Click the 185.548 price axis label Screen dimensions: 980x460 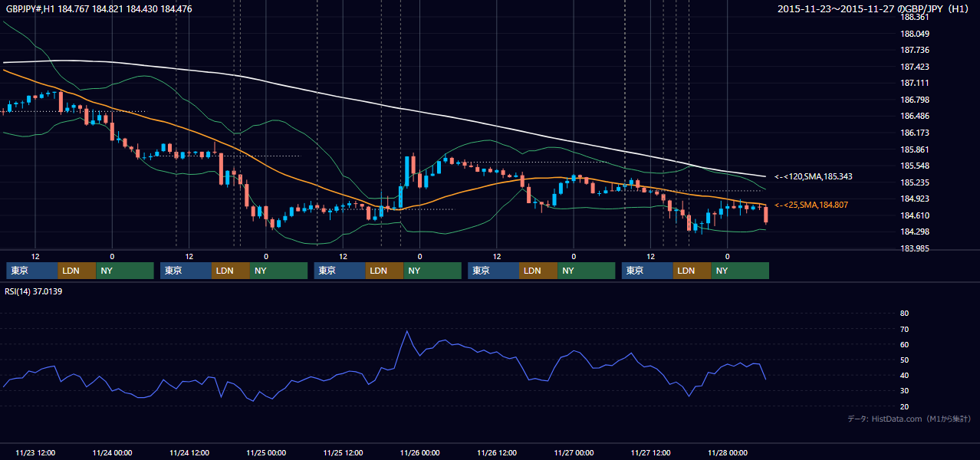(x=915, y=166)
